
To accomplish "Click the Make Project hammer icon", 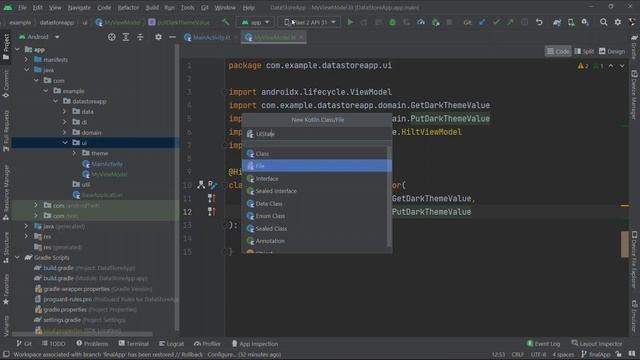I will 226,22.
